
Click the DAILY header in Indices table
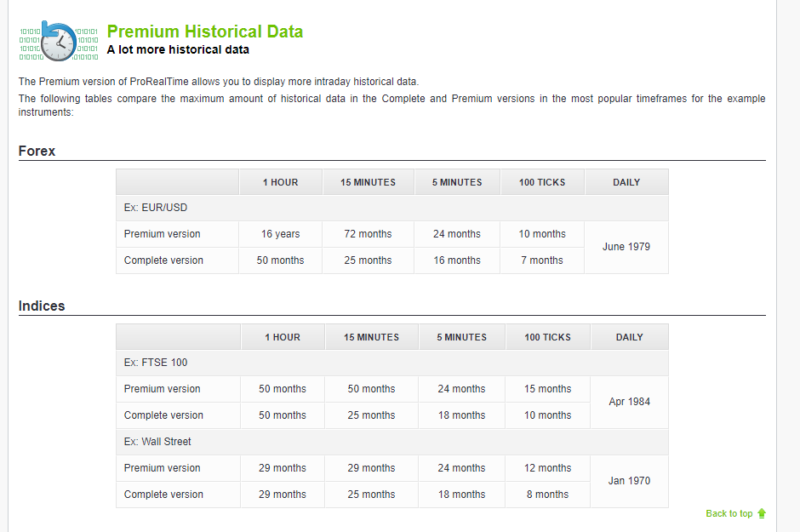tap(629, 337)
